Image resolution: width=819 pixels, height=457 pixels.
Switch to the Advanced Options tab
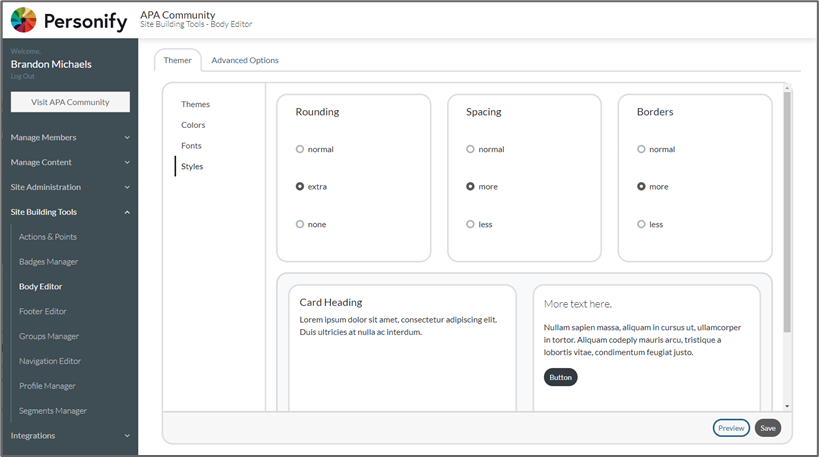point(245,60)
